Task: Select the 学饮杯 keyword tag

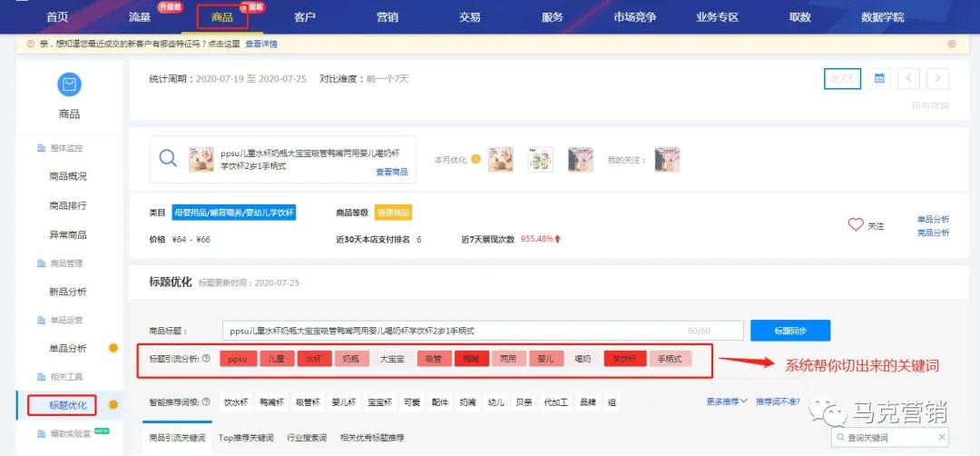Action: 623,359
